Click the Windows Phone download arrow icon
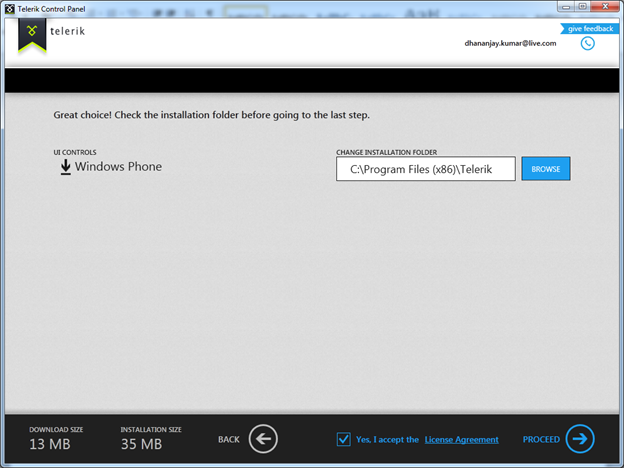This screenshot has height=468, width=624. pyautogui.click(x=65, y=167)
